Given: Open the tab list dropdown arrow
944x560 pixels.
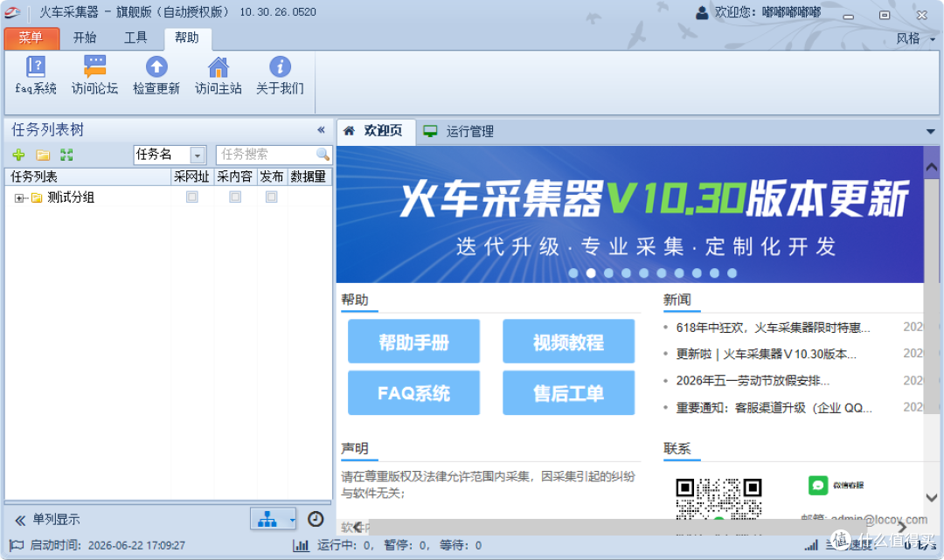Looking at the screenshot, I should point(931,131).
